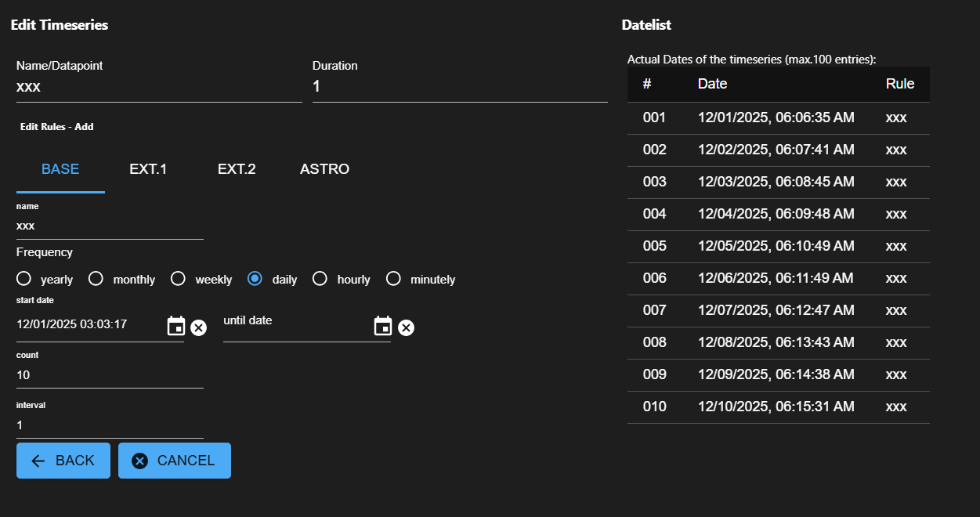Viewport: 980px width, 517px height.
Task: Open the until date calendar picker
Action: point(383,327)
